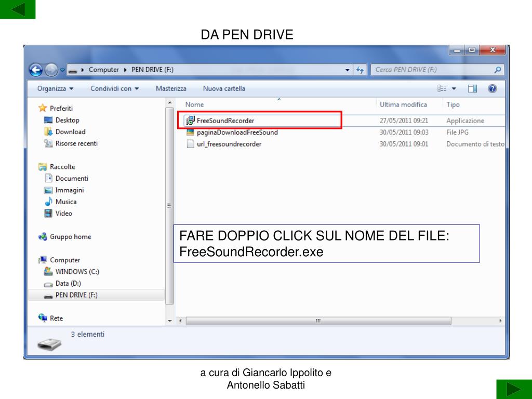This screenshot has width=532, height=399.
Task: Click navigation pane scroll up arrow
Action: (170, 102)
